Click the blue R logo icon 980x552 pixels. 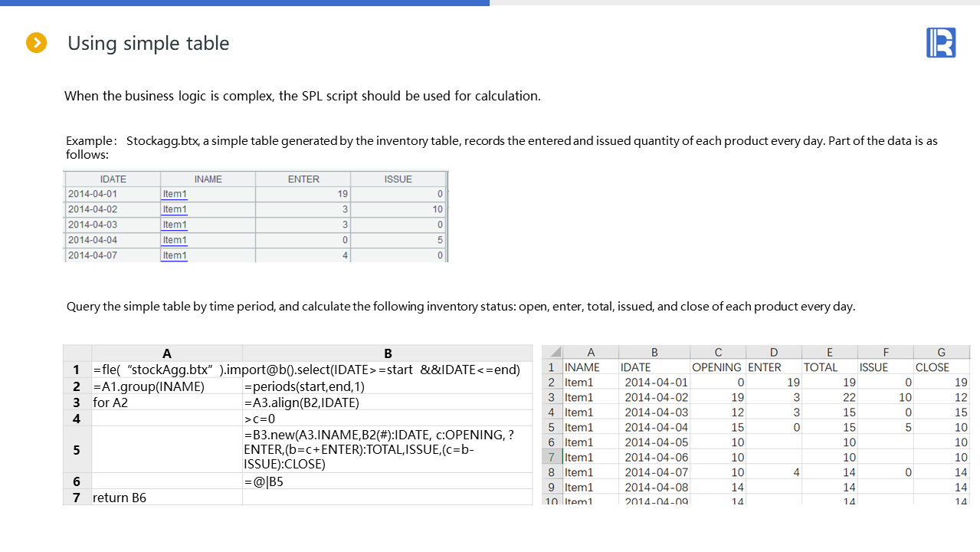point(940,42)
